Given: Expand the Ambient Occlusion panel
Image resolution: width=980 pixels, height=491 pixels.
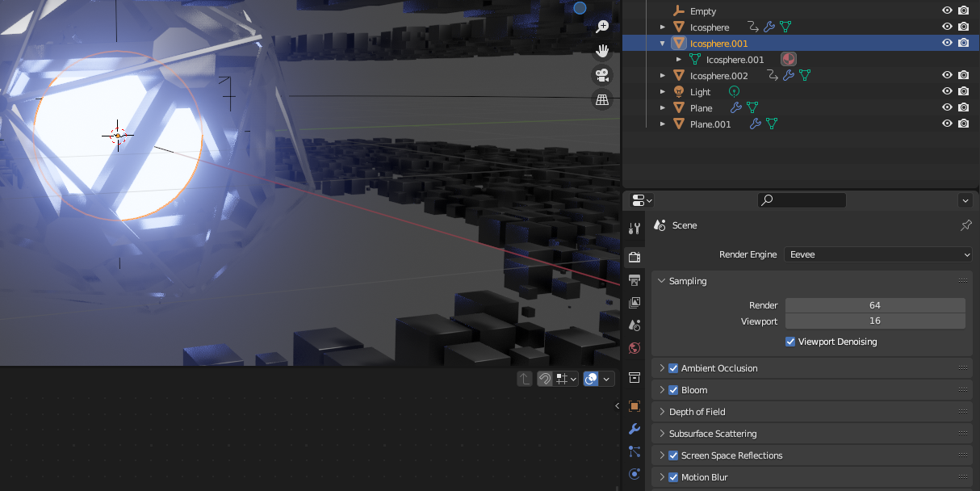Looking at the screenshot, I should (x=662, y=368).
